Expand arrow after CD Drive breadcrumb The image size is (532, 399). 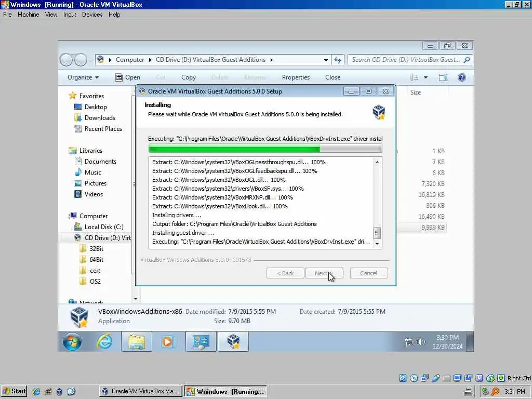pyautogui.click(x=271, y=60)
